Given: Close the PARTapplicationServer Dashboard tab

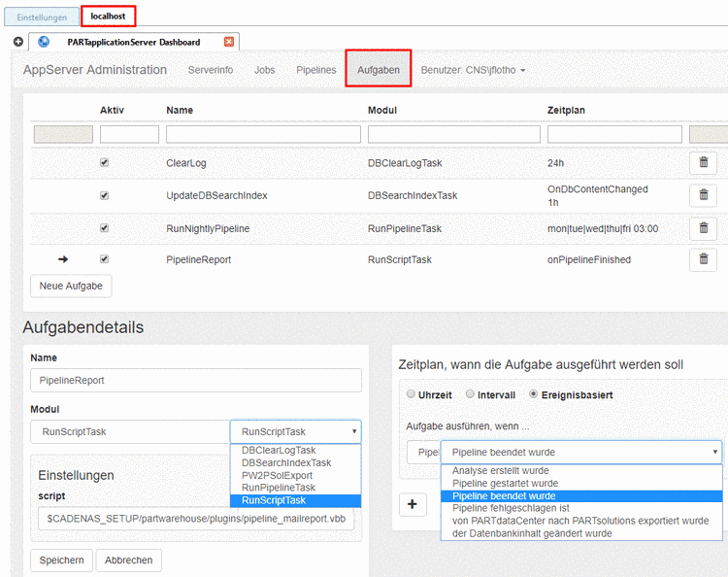Looking at the screenshot, I should [x=229, y=42].
